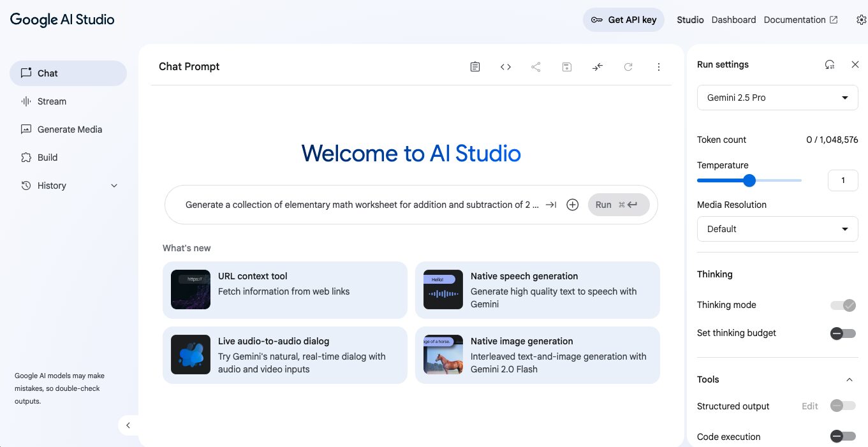This screenshot has width=868, height=447.
Task: Click the Build puzzle icon
Action: click(26, 158)
